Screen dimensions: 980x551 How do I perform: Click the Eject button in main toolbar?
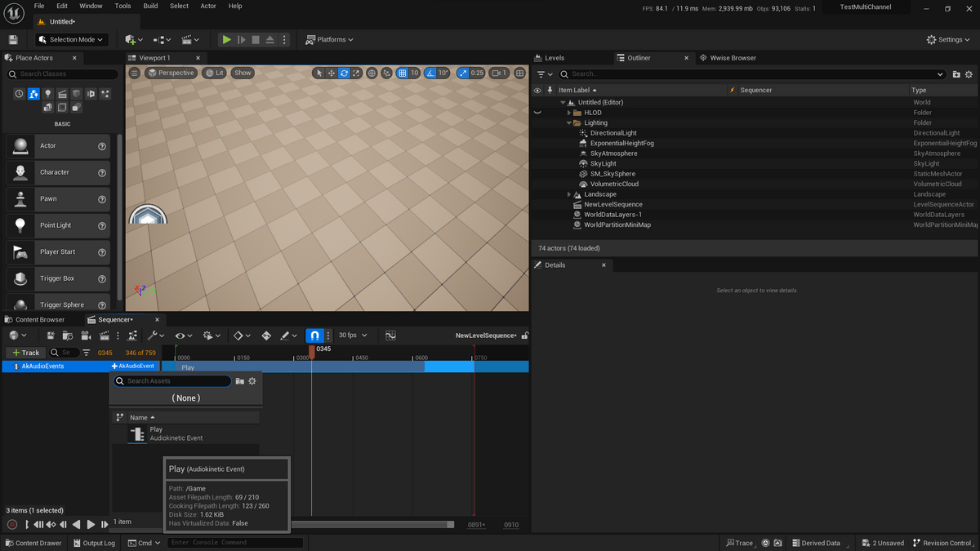pos(270,39)
